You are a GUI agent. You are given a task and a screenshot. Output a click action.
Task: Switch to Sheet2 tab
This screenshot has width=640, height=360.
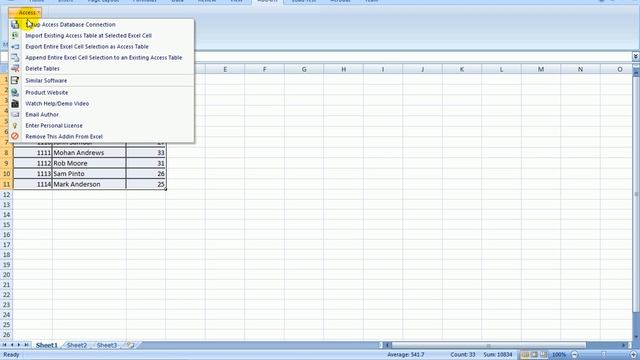pos(77,345)
